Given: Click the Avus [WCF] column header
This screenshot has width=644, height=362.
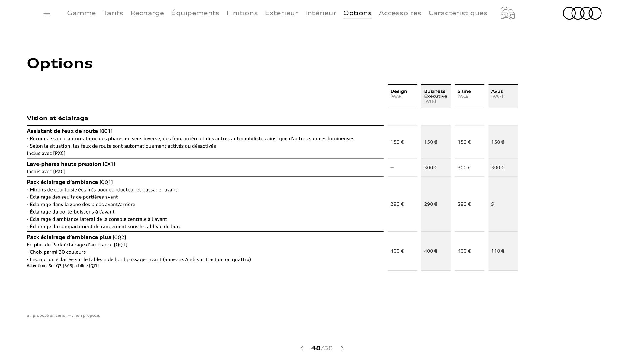Looking at the screenshot, I should pyautogui.click(x=503, y=96).
